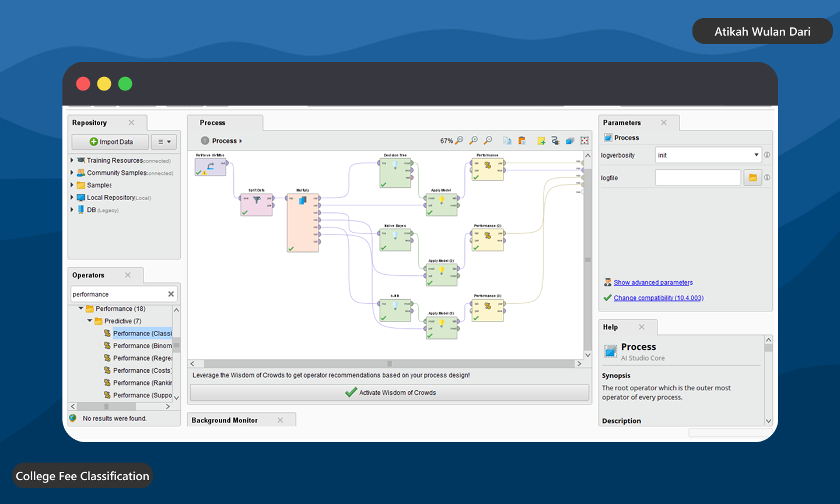Select the k-NN operator
840x504 pixels.
(x=395, y=310)
